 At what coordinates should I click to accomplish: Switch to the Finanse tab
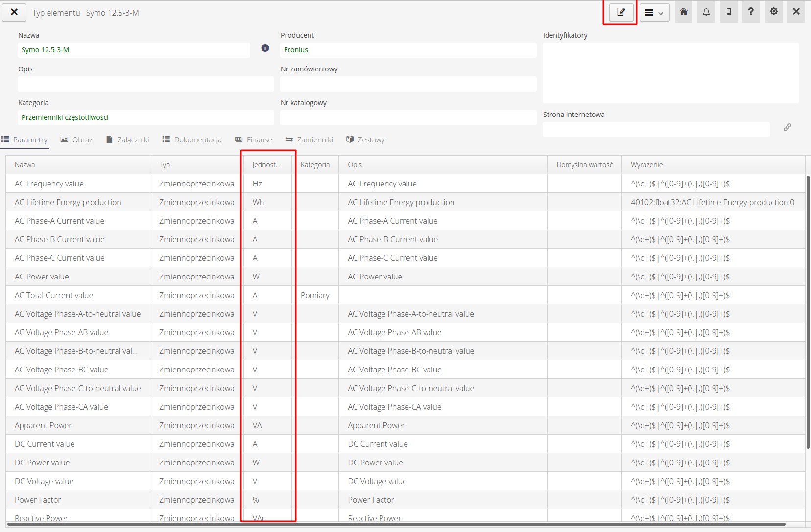(254, 140)
